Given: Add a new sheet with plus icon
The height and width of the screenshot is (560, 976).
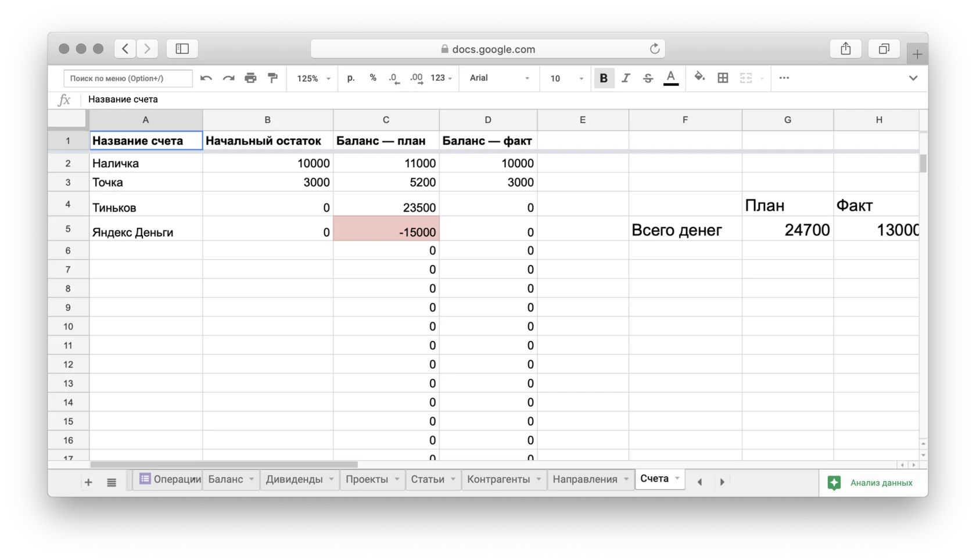Looking at the screenshot, I should [x=88, y=483].
